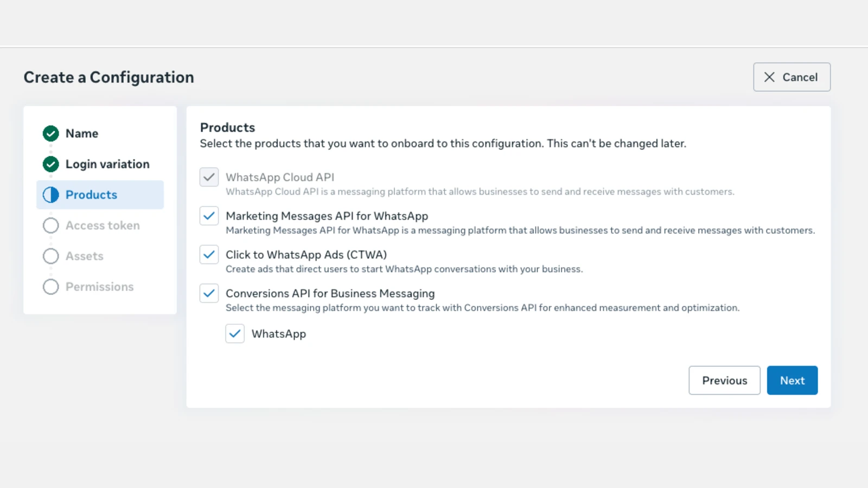Click the Products section heading text

pos(227,127)
